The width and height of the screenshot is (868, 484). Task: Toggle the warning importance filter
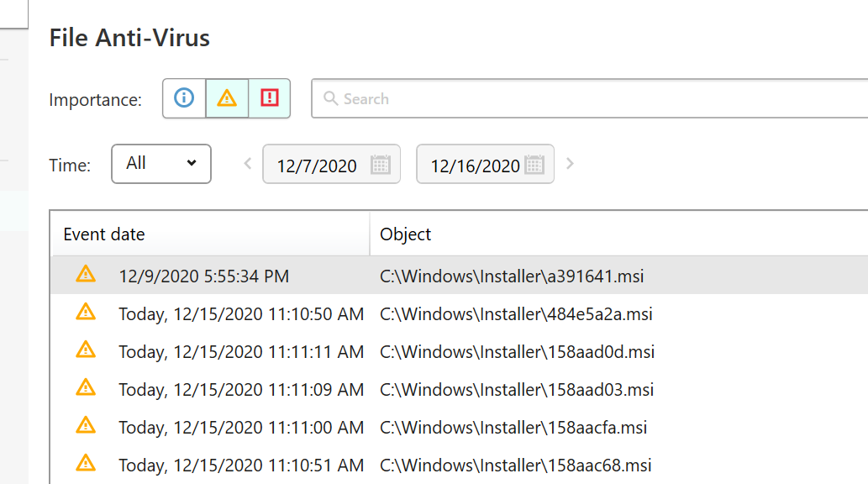coord(227,98)
